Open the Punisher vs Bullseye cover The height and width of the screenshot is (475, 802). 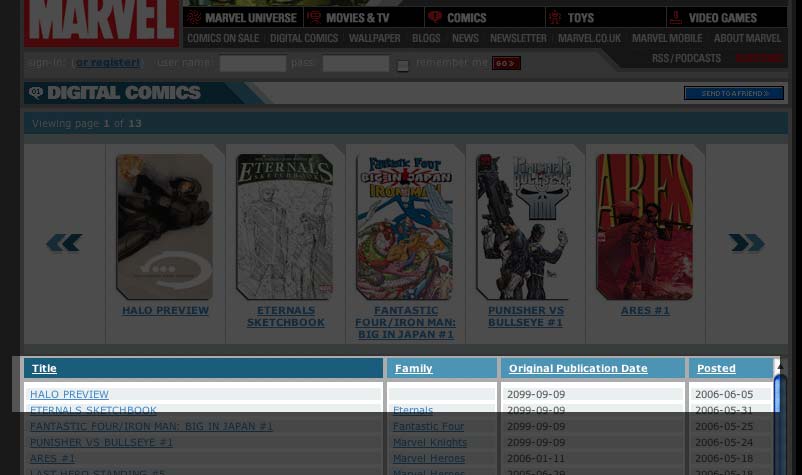524,227
